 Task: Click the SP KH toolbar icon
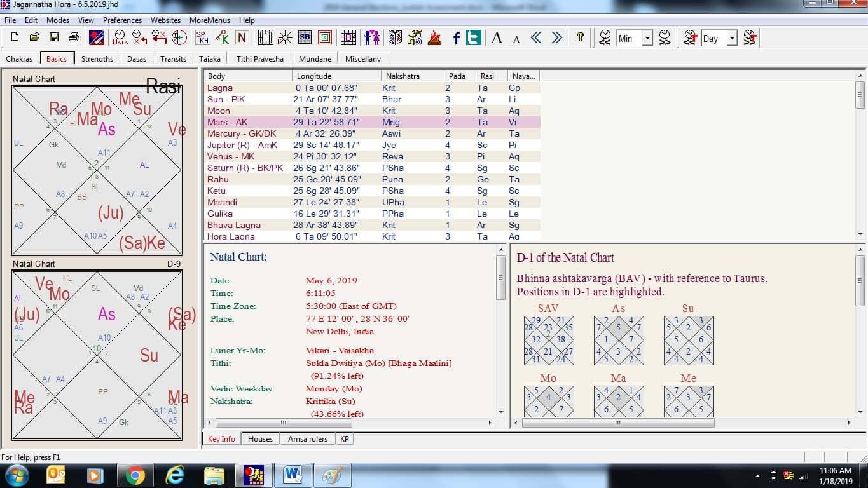(x=202, y=37)
